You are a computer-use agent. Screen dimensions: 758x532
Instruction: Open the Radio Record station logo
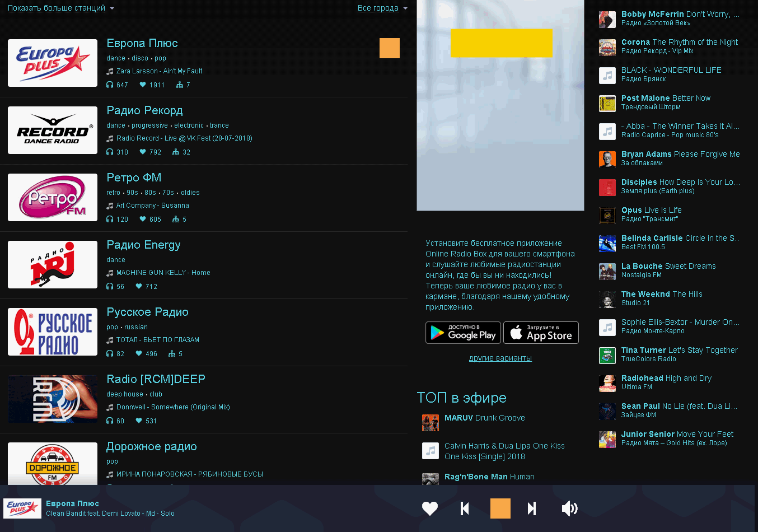coord(53,130)
